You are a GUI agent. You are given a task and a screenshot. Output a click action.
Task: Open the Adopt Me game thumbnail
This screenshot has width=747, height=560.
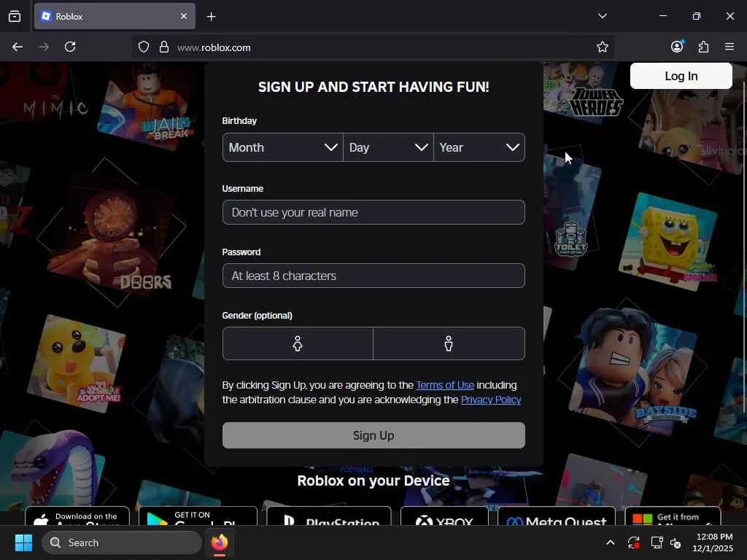[x=76, y=363]
